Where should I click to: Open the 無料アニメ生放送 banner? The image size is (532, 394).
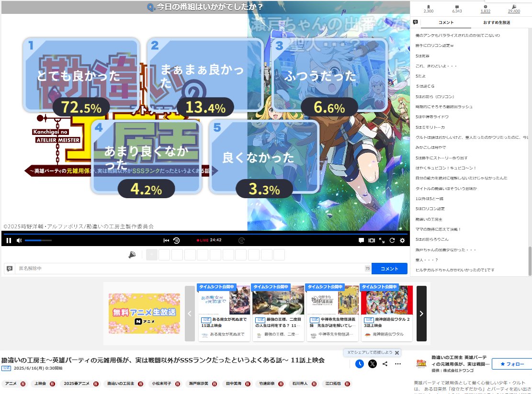tap(144, 314)
